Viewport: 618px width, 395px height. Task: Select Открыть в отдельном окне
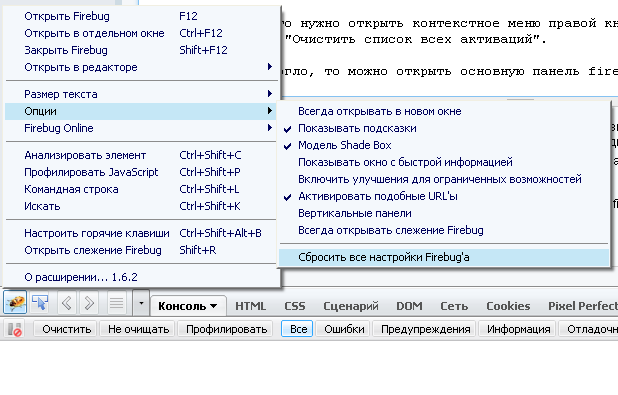[x=141, y=33]
